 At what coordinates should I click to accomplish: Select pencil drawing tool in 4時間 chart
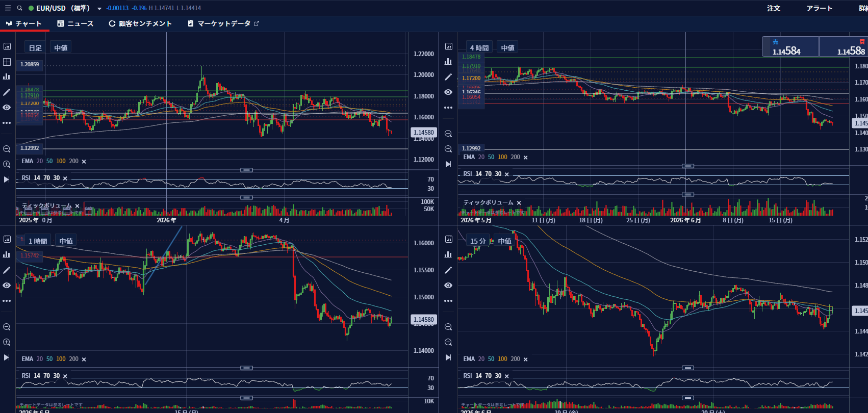[x=448, y=77]
